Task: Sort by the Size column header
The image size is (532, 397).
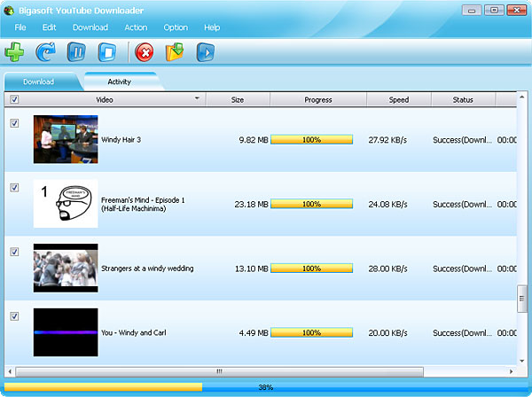Action: pos(238,99)
